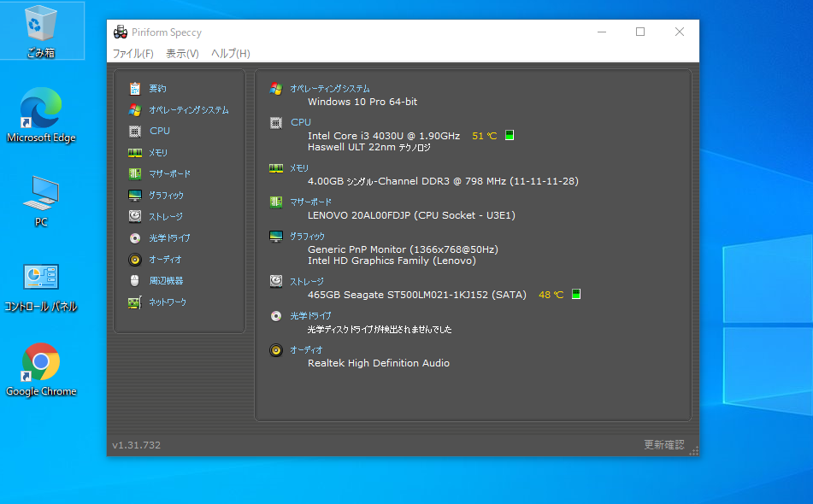Minimize the Piriform Speccy window
Image resolution: width=813 pixels, height=504 pixels.
[602, 32]
